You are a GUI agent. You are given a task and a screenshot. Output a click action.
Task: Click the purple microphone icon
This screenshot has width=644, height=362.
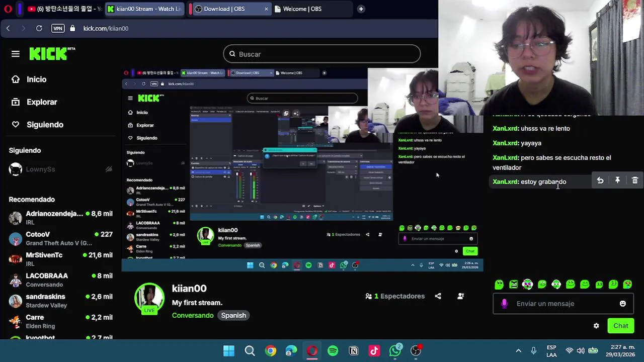[504, 304]
